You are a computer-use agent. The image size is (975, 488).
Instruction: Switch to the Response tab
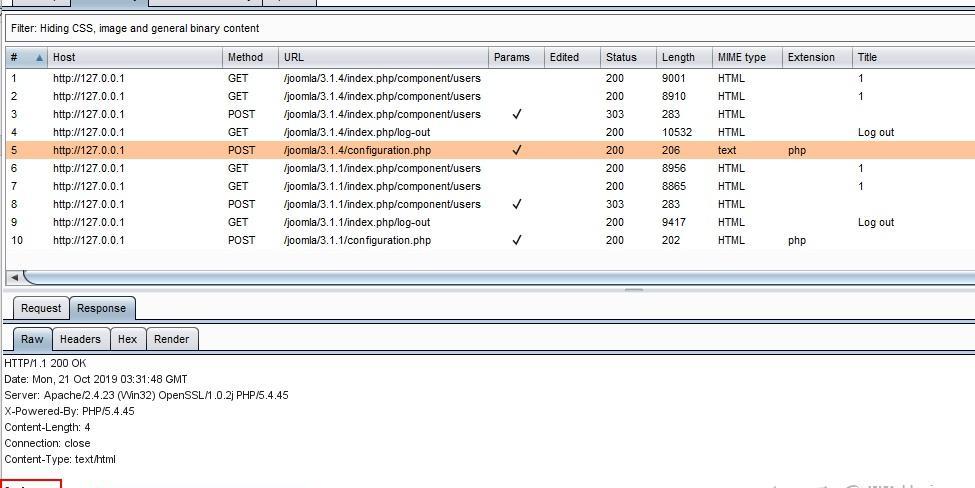[x=101, y=308]
